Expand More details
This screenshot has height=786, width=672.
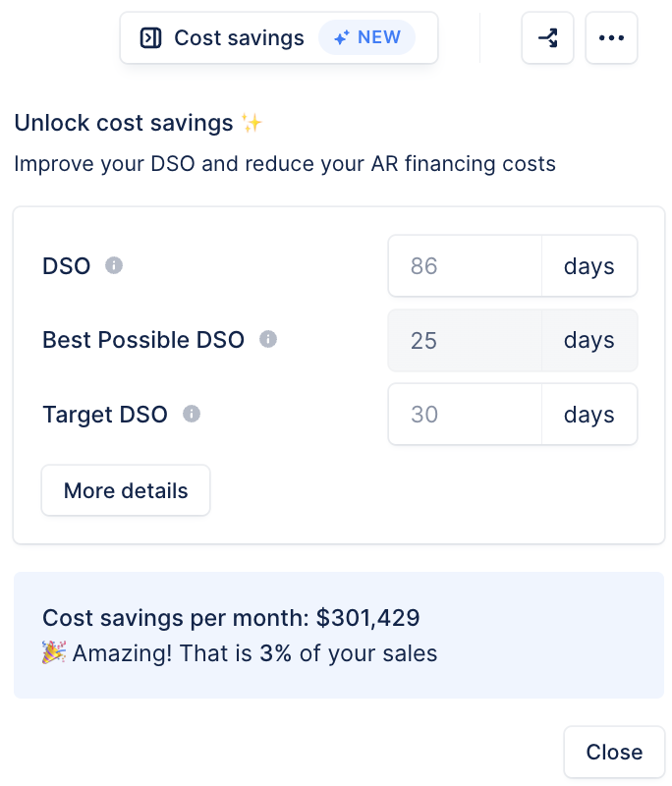point(126,490)
